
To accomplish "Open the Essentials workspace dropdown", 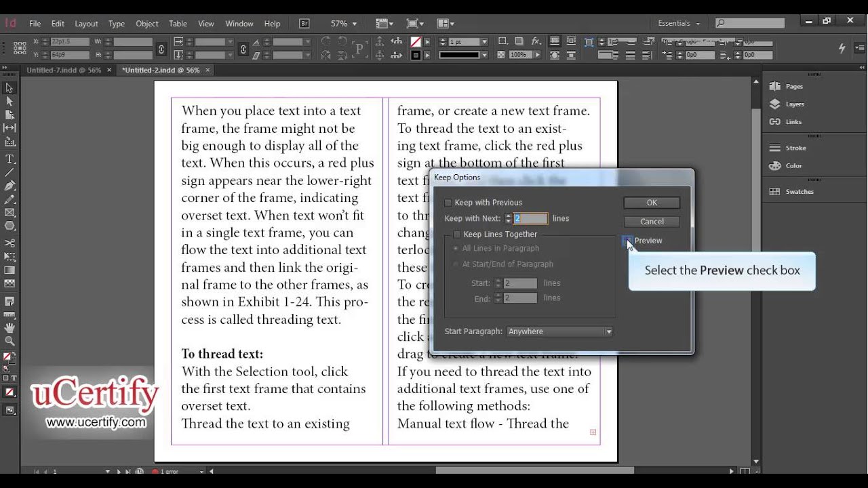I will coord(679,23).
